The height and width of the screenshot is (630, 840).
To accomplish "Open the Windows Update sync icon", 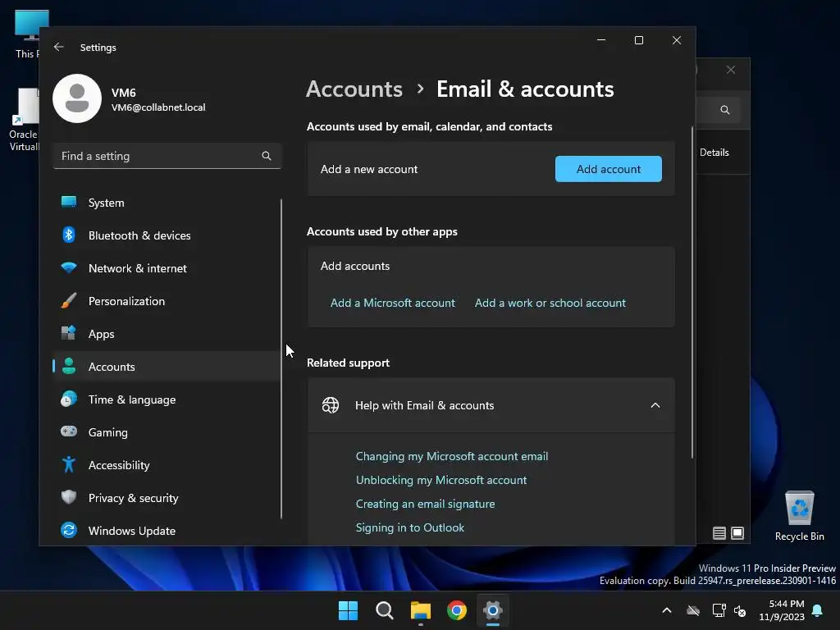I will coord(69,530).
